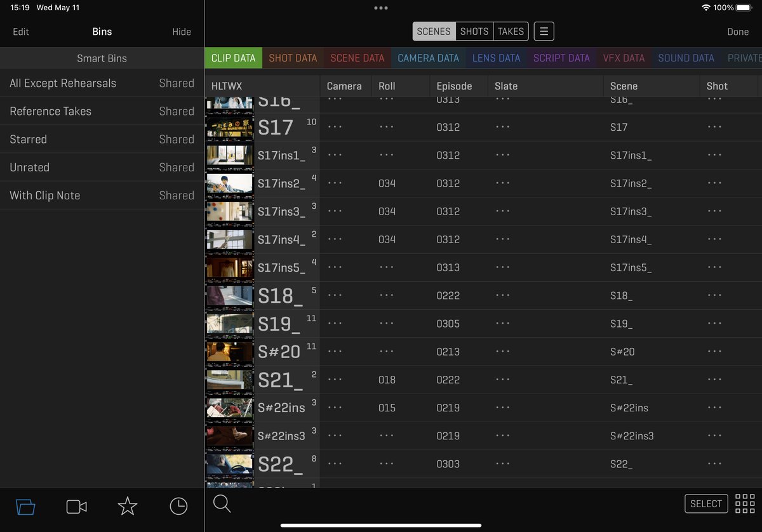Select the S#20 scene name label
The image size is (762, 532).
click(x=279, y=352)
